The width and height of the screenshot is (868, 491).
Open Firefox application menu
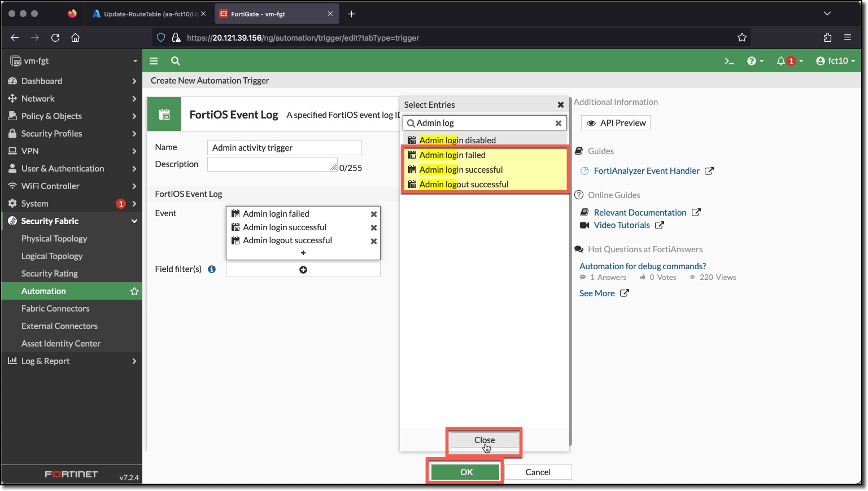[848, 38]
